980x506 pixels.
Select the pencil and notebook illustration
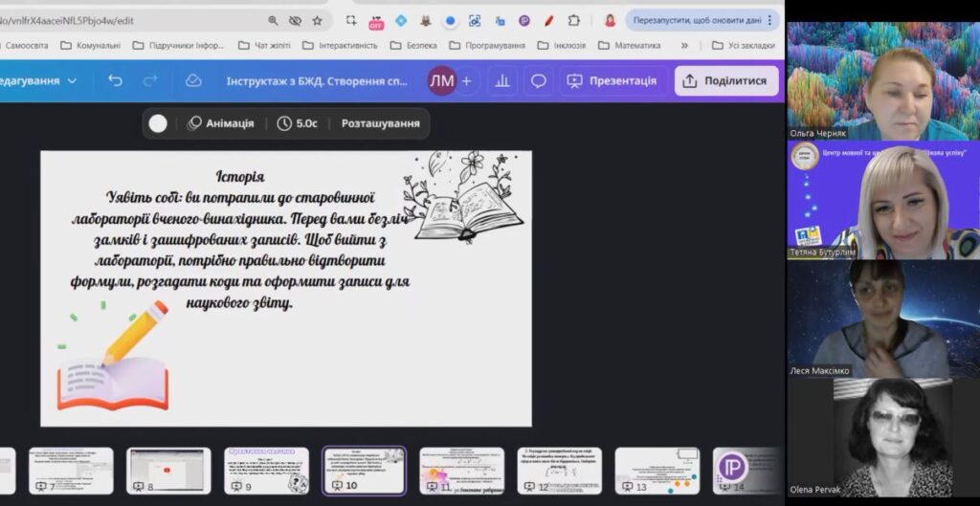point(113,355)
